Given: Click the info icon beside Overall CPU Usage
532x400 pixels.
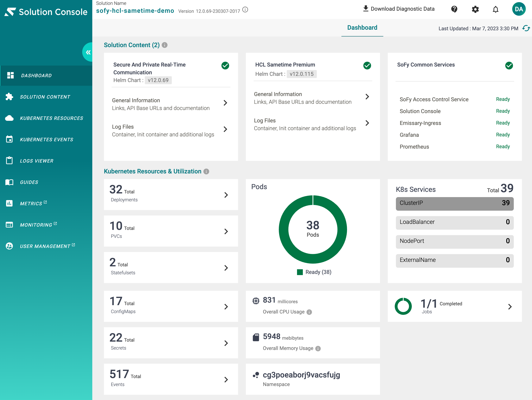Looking at the screenshot, I should [309, 312].
